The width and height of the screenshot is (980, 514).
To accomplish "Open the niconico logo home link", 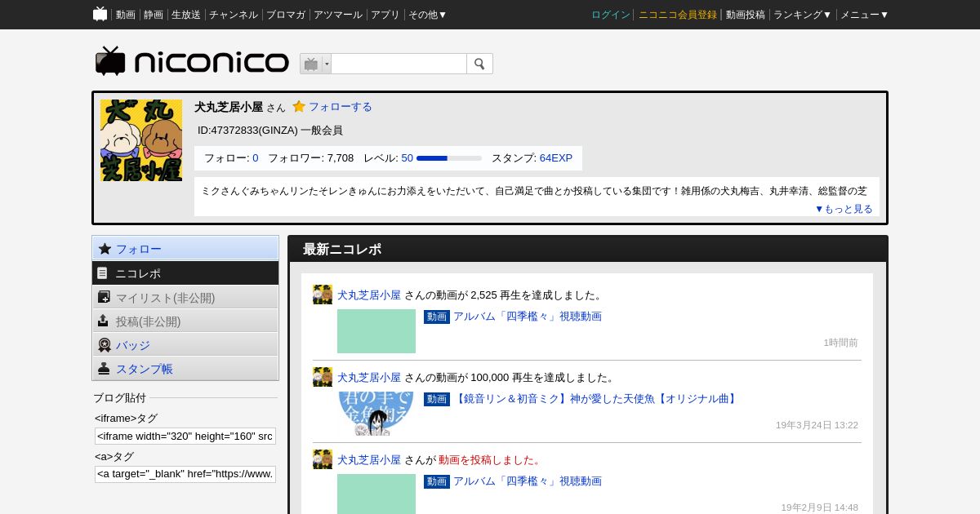I will tap(192, 61).
